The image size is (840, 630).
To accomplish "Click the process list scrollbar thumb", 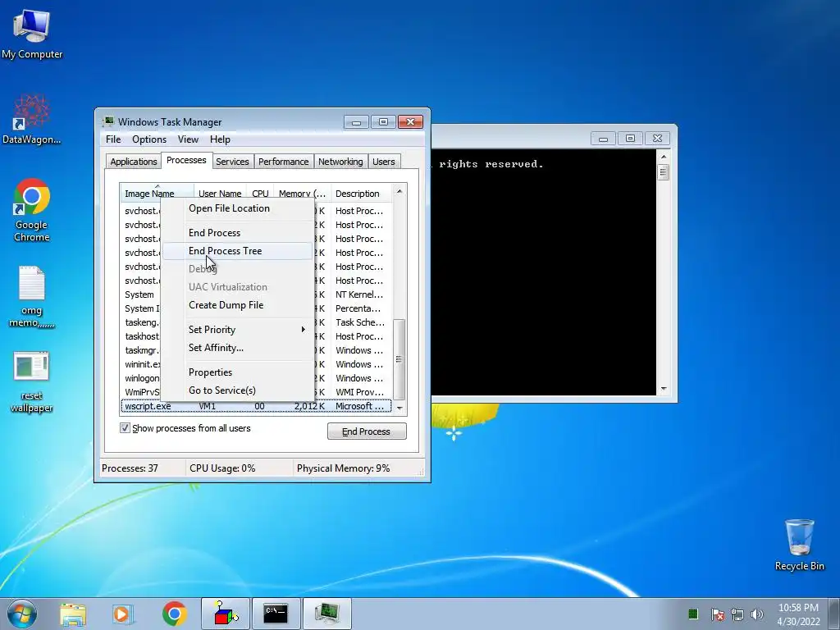I will (x=399, y=359).
